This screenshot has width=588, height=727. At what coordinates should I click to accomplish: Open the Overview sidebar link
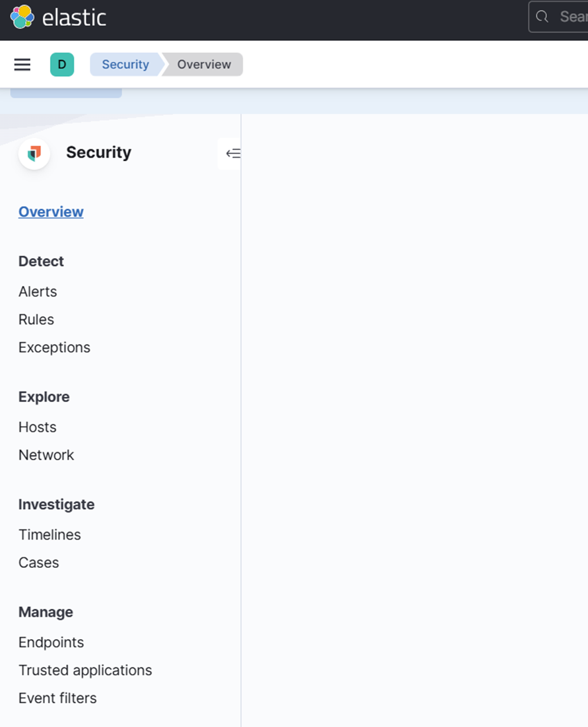click(x=51, y=212)
